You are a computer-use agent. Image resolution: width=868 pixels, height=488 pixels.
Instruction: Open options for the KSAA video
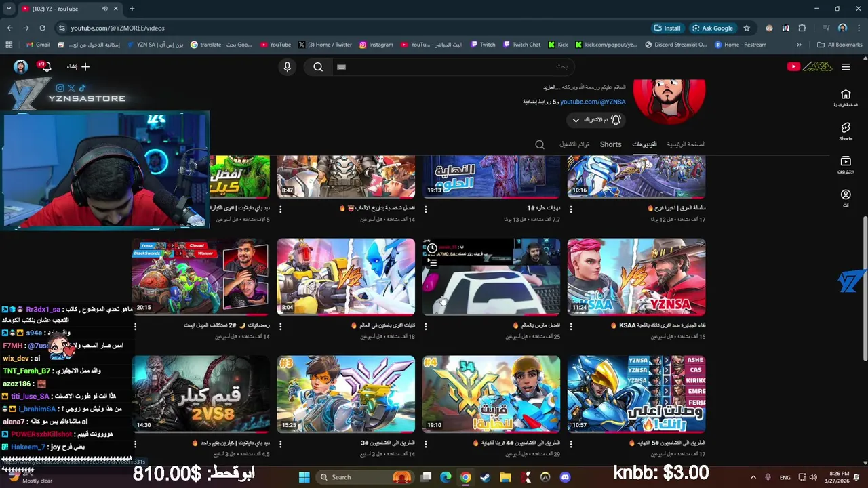tap(571, 327)
